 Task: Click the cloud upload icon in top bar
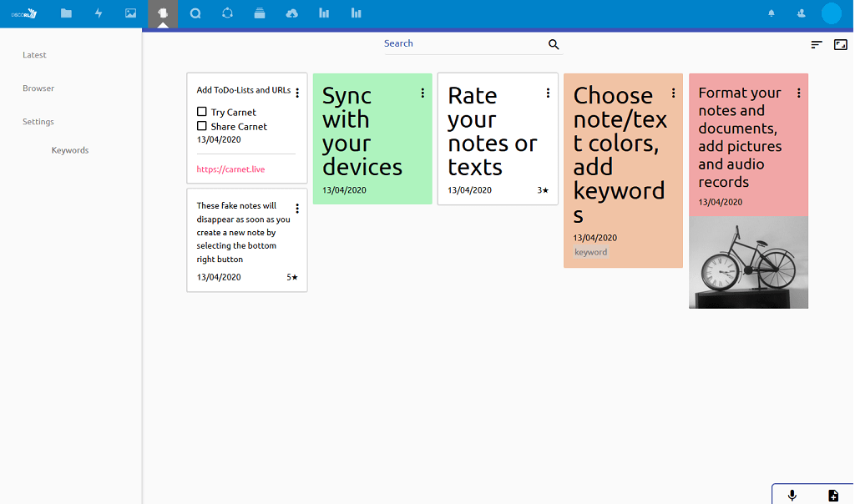pyautogui.click(x=291, y=13)
